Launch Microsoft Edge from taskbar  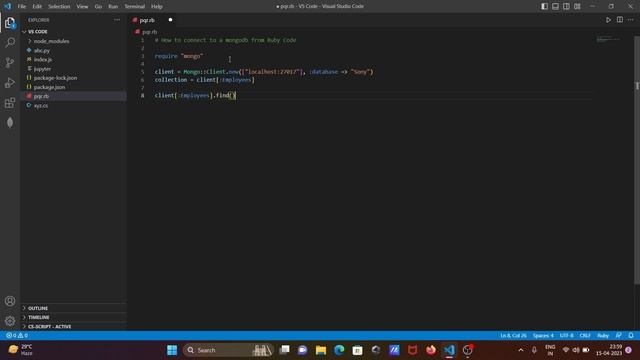pos(339,350)
